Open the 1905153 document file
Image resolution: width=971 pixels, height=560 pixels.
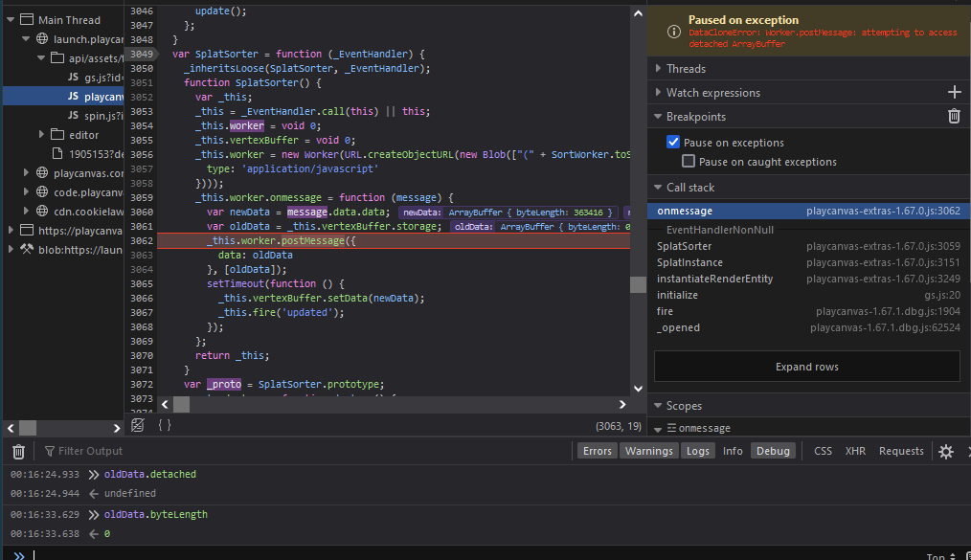88,154
